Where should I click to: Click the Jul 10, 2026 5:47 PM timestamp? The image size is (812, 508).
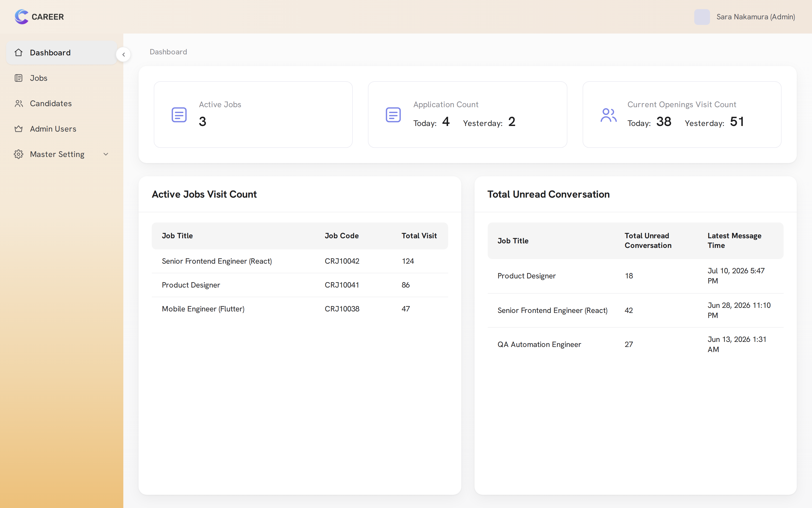tap(736, 276)
